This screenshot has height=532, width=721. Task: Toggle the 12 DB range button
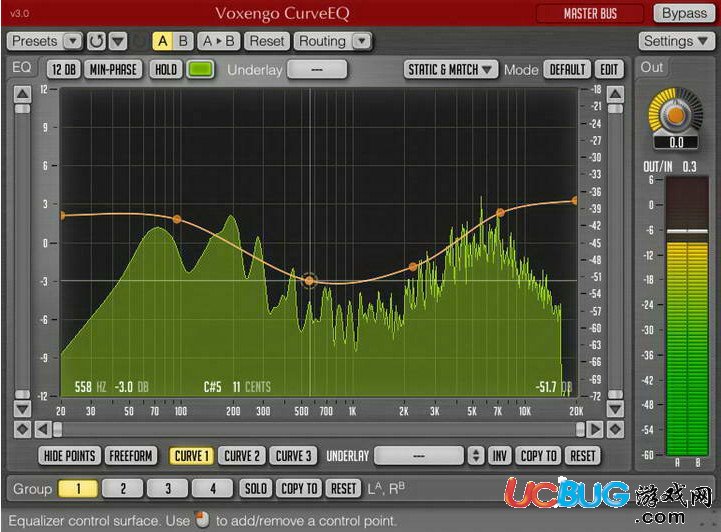[63, 70]
